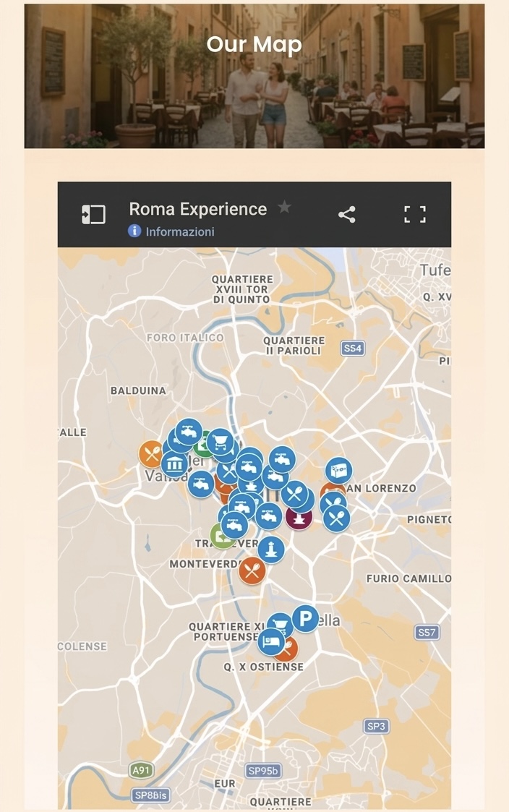
Task: Select blue restaurant marker above maroon fountain
Action: coord(295,494)
